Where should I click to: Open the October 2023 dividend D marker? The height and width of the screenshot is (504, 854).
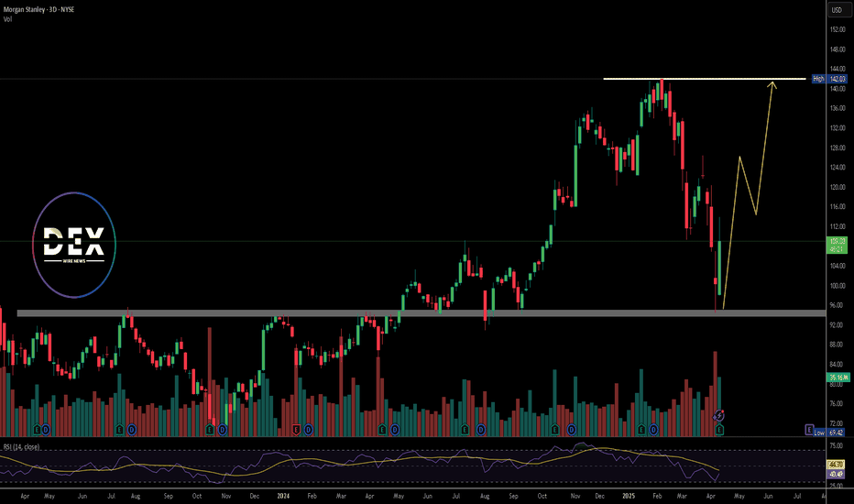[x=223, y=430]
